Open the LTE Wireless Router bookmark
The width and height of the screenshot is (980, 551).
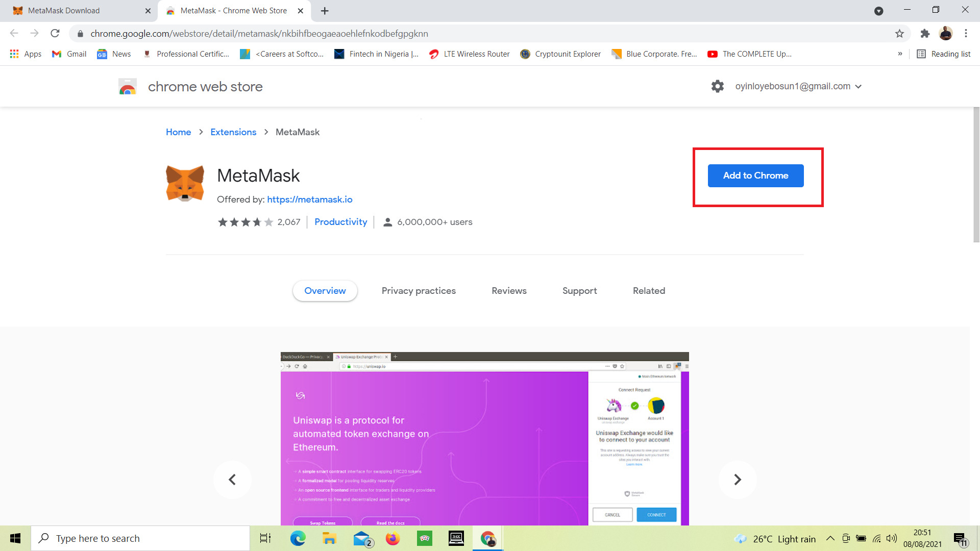point(469,54)
